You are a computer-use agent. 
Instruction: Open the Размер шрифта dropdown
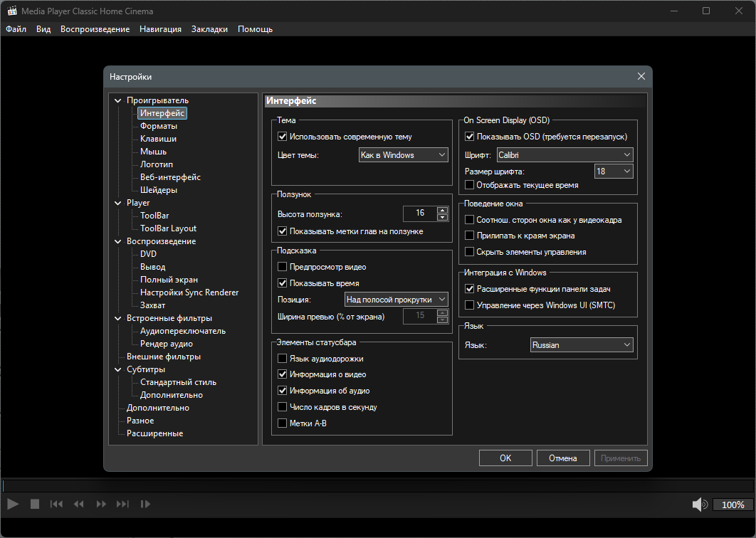click(x=614, y=171)
